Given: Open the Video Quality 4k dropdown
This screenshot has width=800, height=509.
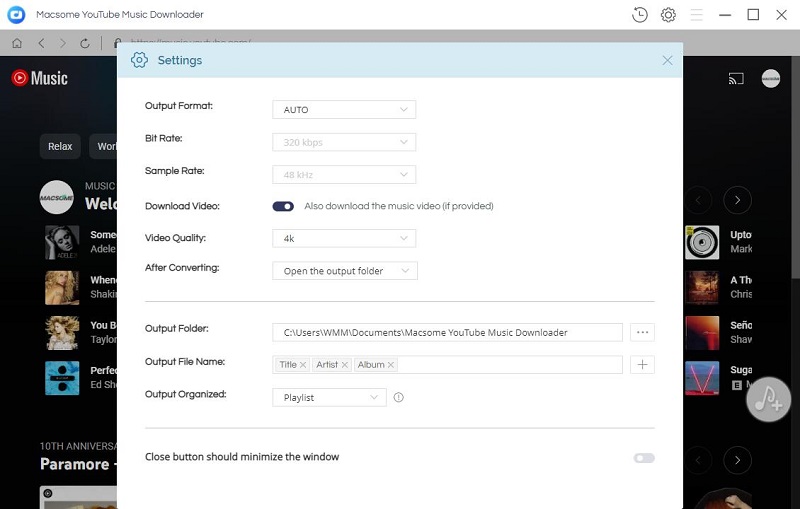Looking at the screenshot, I should (x=344, y=238).
